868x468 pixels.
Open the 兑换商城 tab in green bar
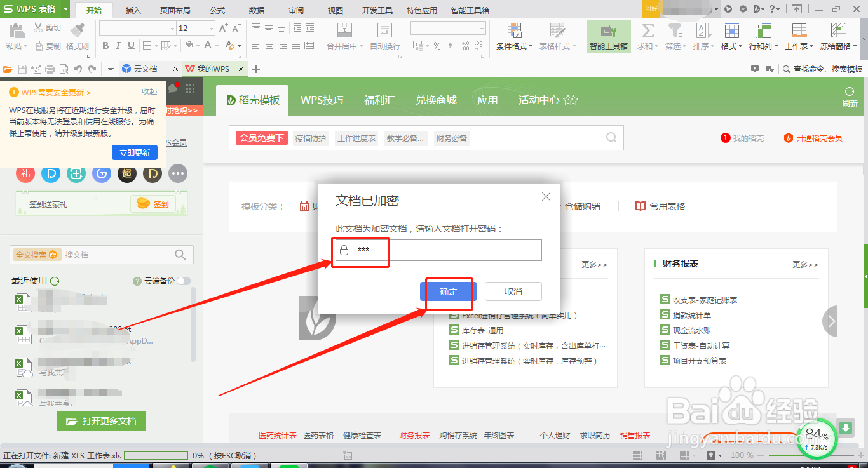436,100
